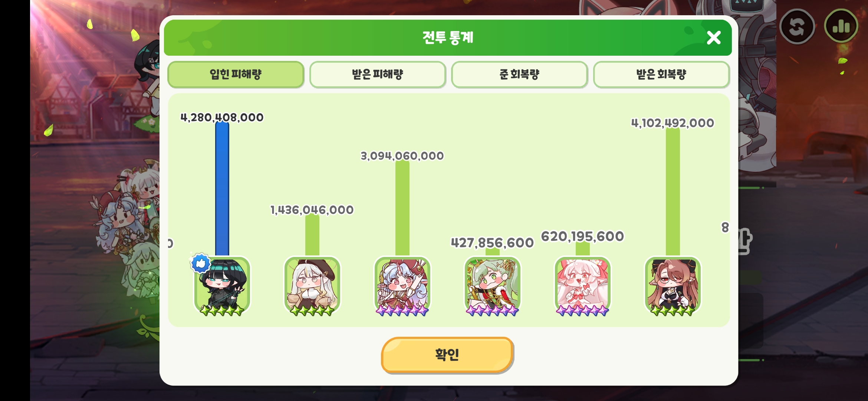The width and height of the screenshot is (868, 401).
Task: Close the 전투 통계 dialog
Action: point(714,38)
